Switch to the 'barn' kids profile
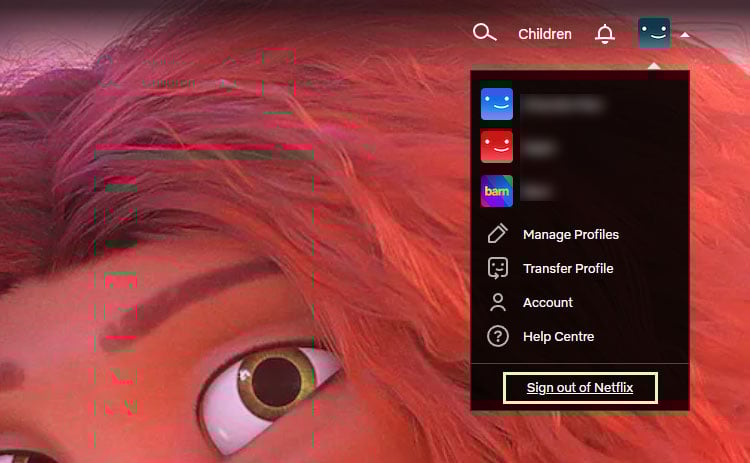This screenshot has width=750, height=463. [x=496, y=191]
